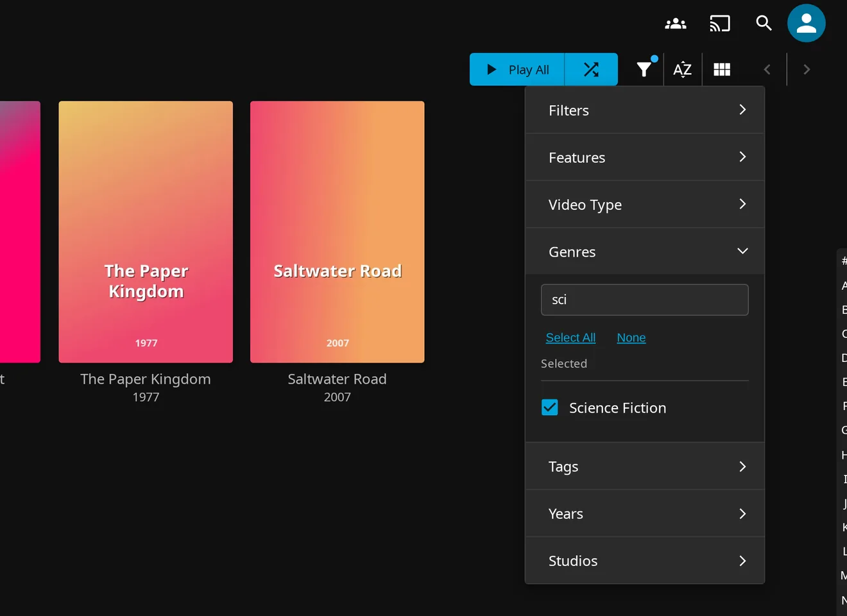This screenshot has height=616, width=847.
Task: Click The Paper Kingdom title below the poster
Action: click(x=146, y=379)
